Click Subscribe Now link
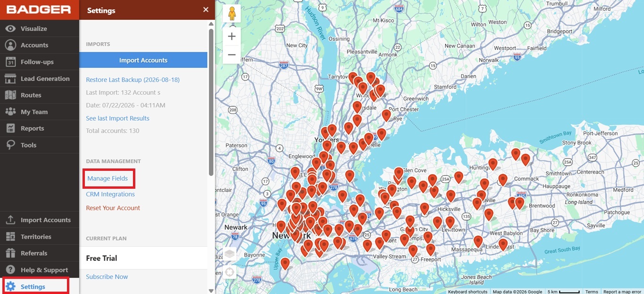This screenshot has width=644, height=294. [107, 277]
